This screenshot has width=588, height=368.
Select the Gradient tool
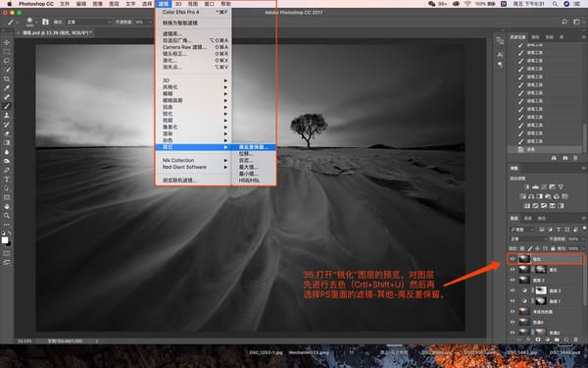[7, 142]
